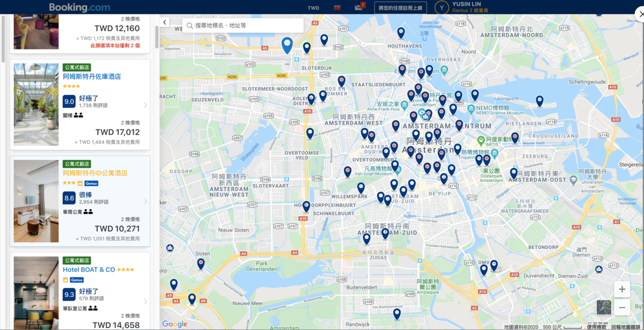Click the Google logo on the map

pyautogui.click(x=174, y=324)
